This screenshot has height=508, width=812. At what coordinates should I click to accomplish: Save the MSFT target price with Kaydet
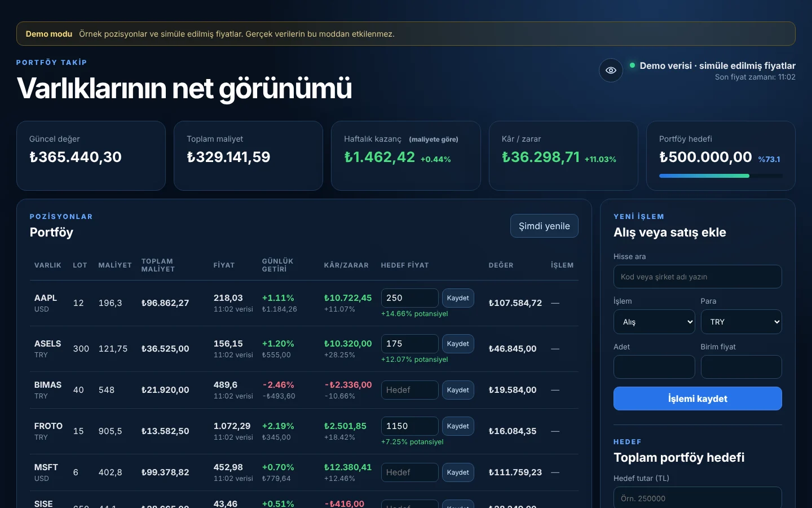click(458, 472)
